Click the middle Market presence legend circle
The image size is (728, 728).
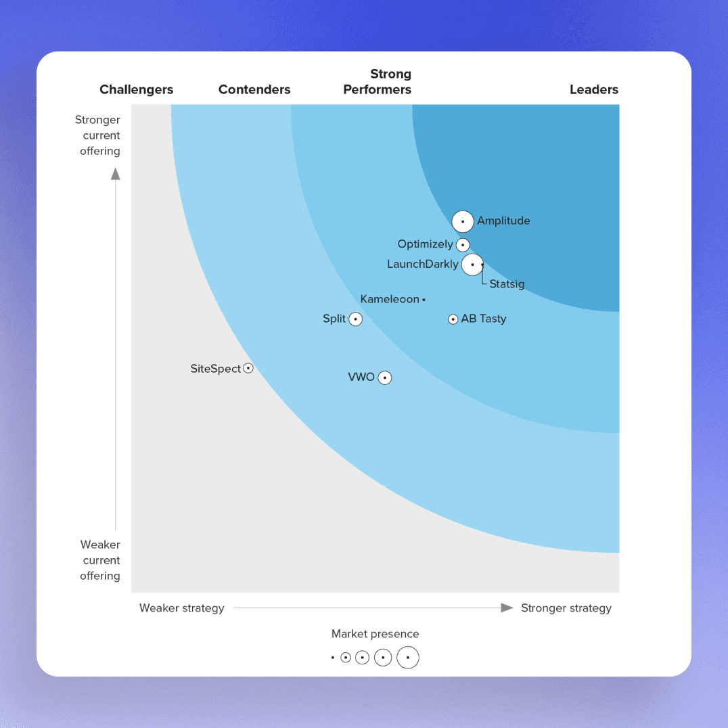[362, 657]
